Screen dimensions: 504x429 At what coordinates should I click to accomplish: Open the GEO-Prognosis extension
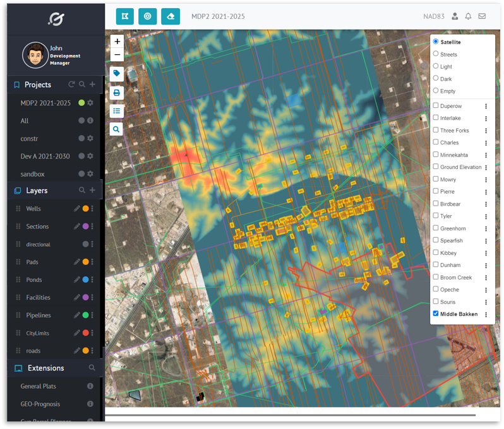[40, 404]
